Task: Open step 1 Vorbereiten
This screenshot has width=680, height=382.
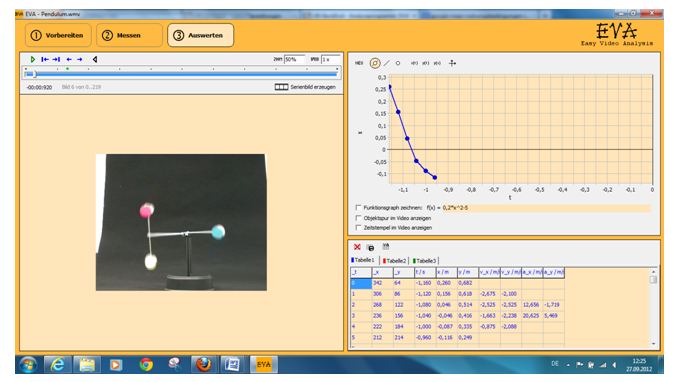Action: click(x=58, y=35)
